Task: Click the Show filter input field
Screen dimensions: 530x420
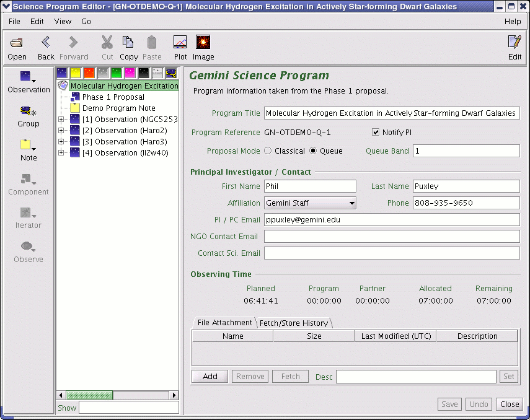Action: 129,408
